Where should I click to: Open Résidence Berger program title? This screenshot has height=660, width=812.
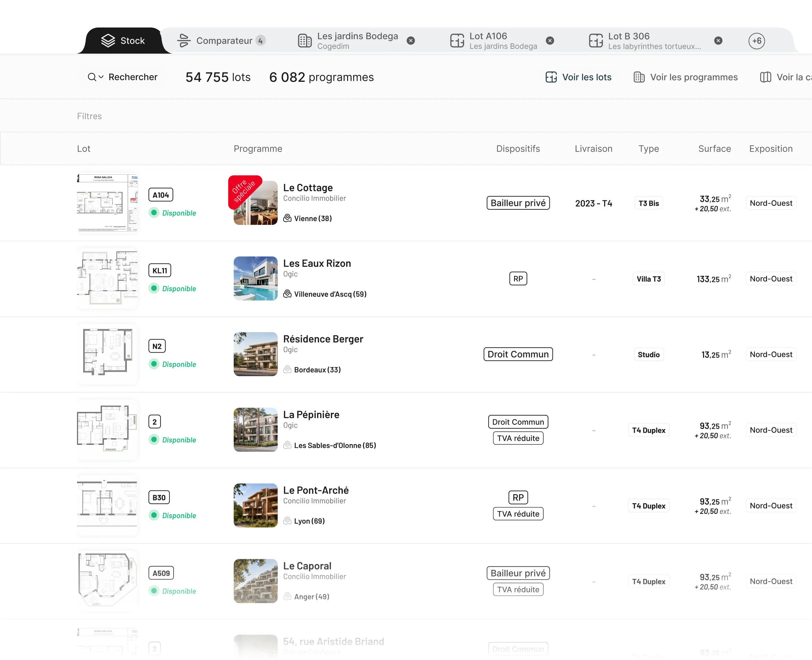coord(323,339)
